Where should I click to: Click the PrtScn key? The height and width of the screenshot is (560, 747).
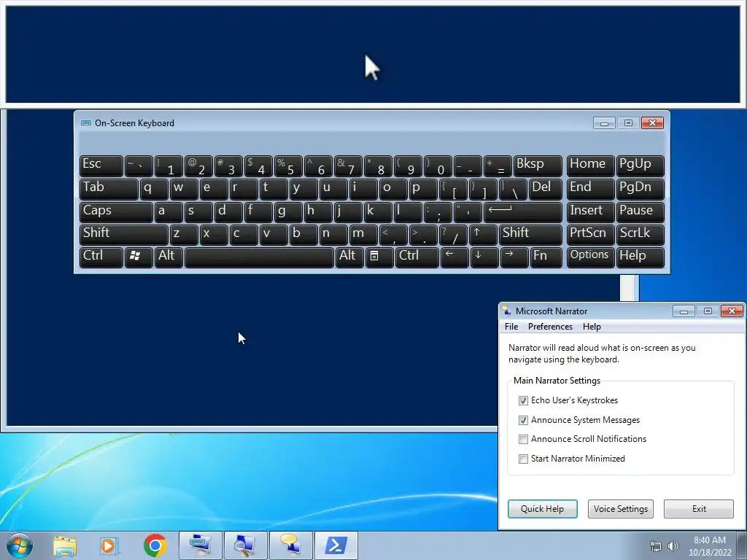coord(590,235)
